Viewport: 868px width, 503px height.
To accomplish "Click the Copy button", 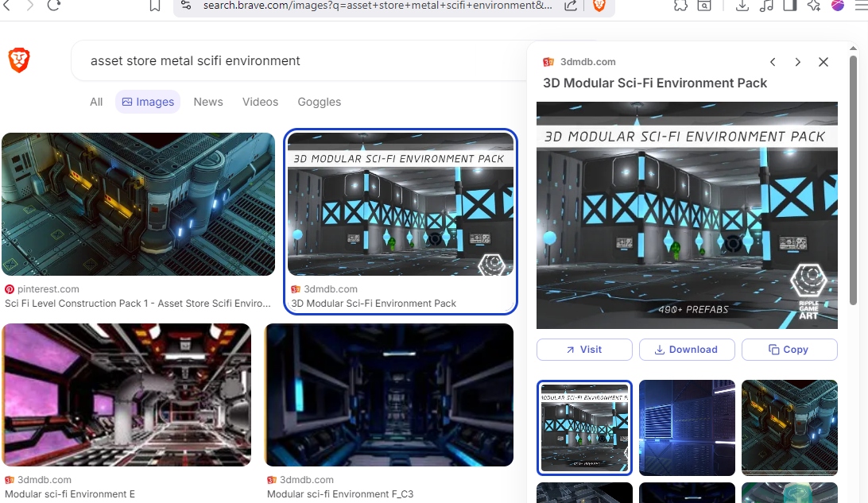I will (789, 350).
